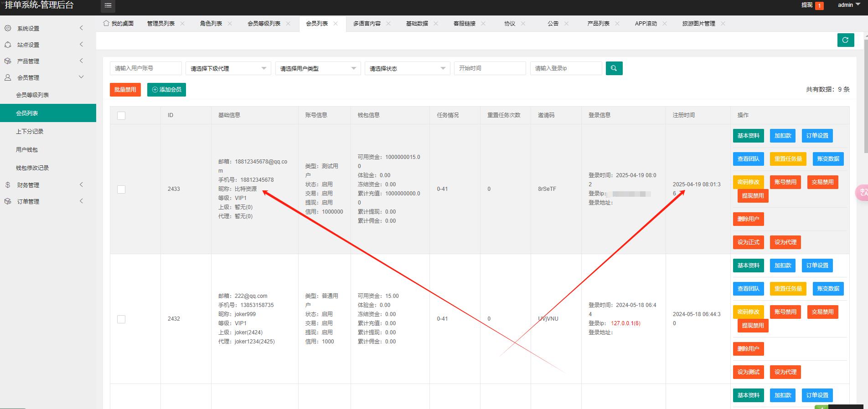Open the 请选择用户类型 dropdown
The width and height of the screenshot is (868, 409).
(318, 68)
